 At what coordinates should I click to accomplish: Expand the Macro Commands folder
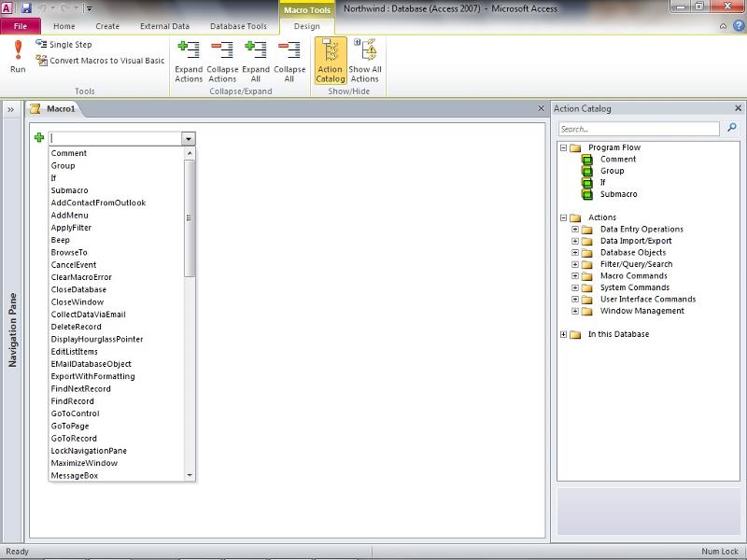(575, 275)
